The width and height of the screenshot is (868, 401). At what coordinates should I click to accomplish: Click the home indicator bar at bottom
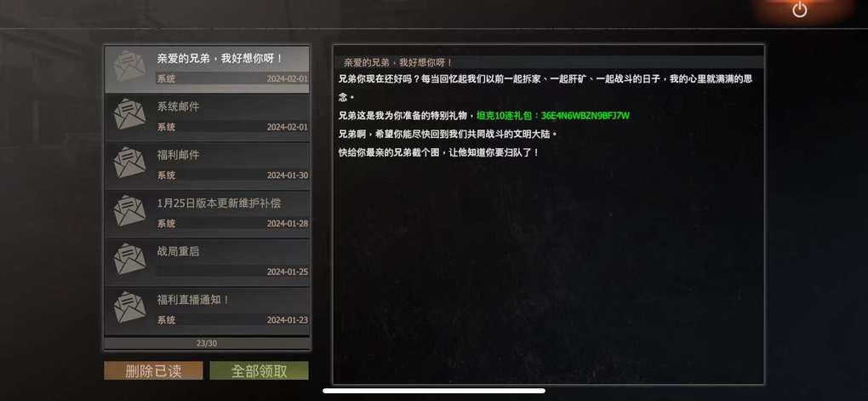(434, 391)
